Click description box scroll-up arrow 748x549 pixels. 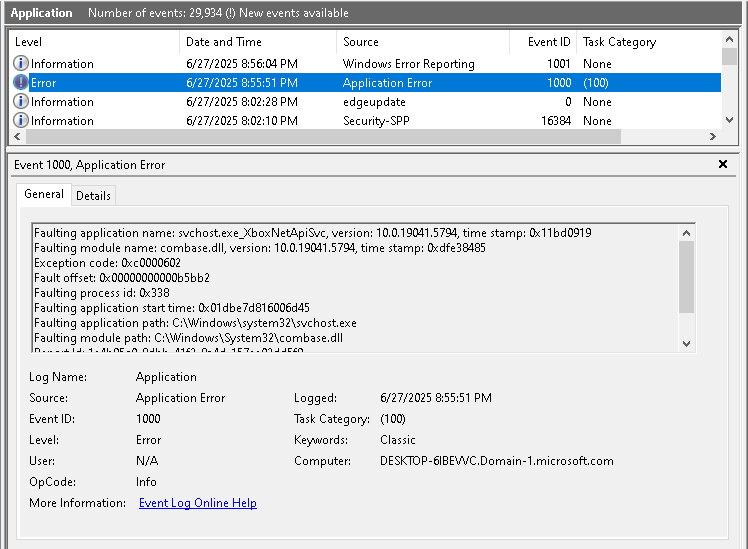pyautogui.click(x=686, y=233)
